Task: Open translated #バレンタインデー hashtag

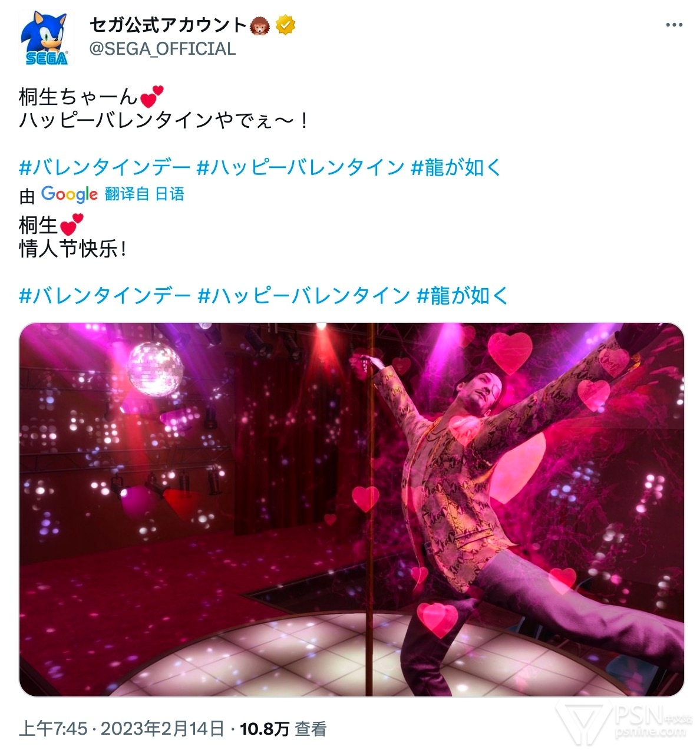Action: pos(105,295)
